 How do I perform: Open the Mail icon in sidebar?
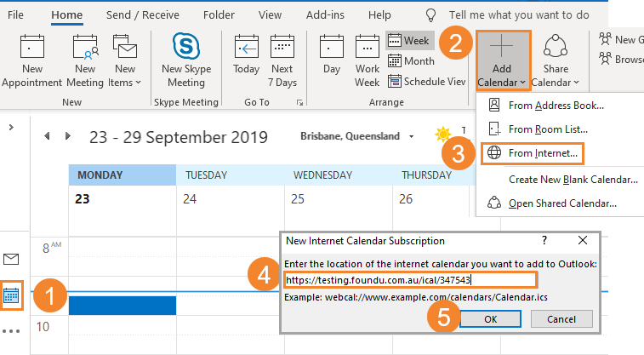tap(12, 259)
